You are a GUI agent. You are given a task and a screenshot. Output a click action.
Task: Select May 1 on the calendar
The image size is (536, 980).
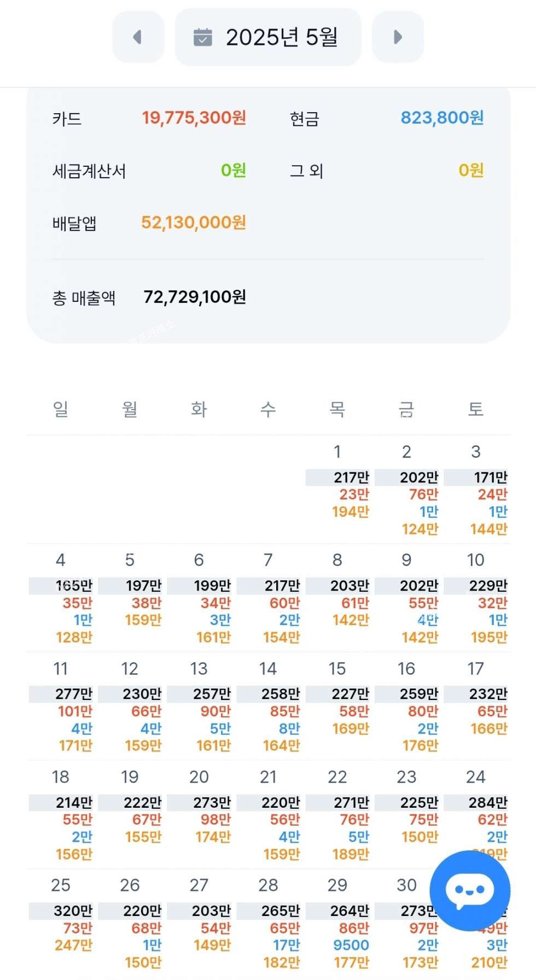click(x=338, y=487)
